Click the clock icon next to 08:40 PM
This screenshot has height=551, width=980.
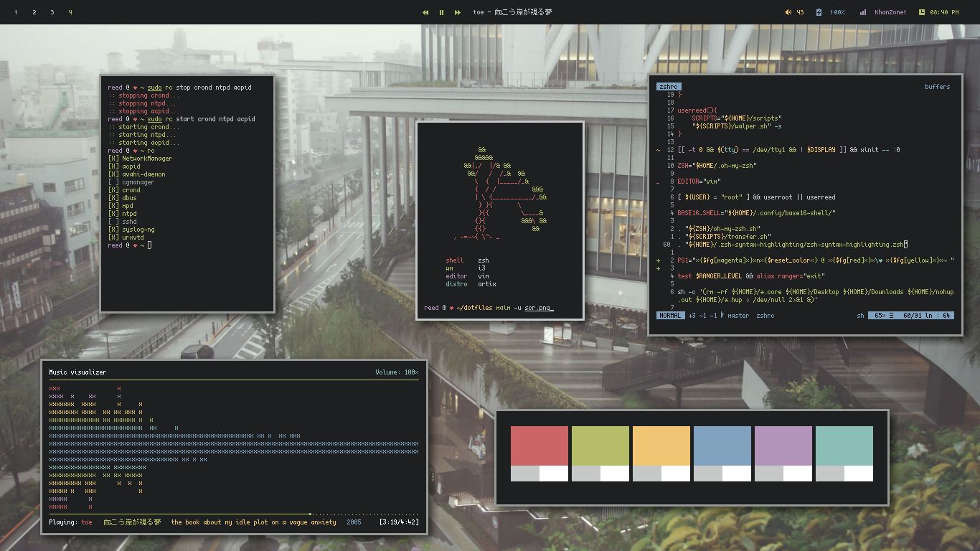pyautogui.click(x=921, y=11)
